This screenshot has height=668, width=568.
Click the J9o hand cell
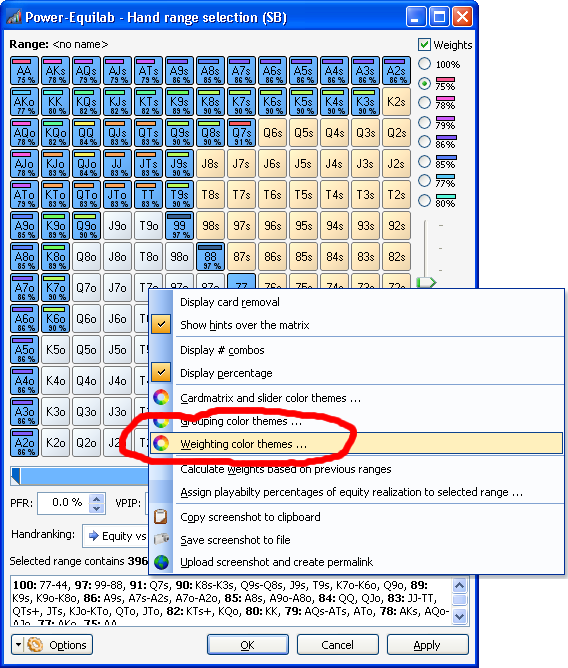(118, 226)
